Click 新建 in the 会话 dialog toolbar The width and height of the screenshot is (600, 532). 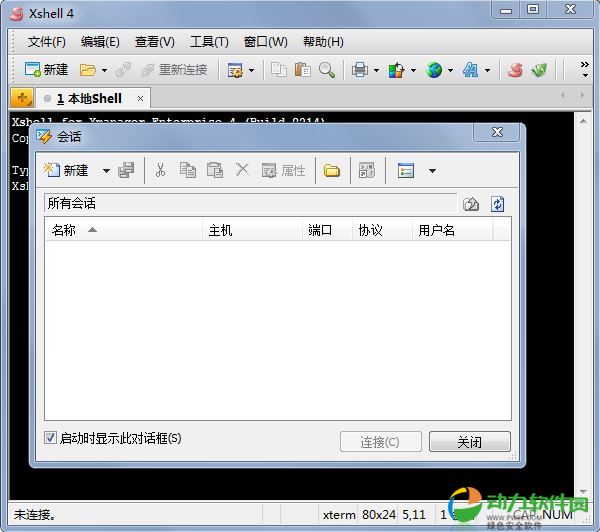[x=66, y=170]
